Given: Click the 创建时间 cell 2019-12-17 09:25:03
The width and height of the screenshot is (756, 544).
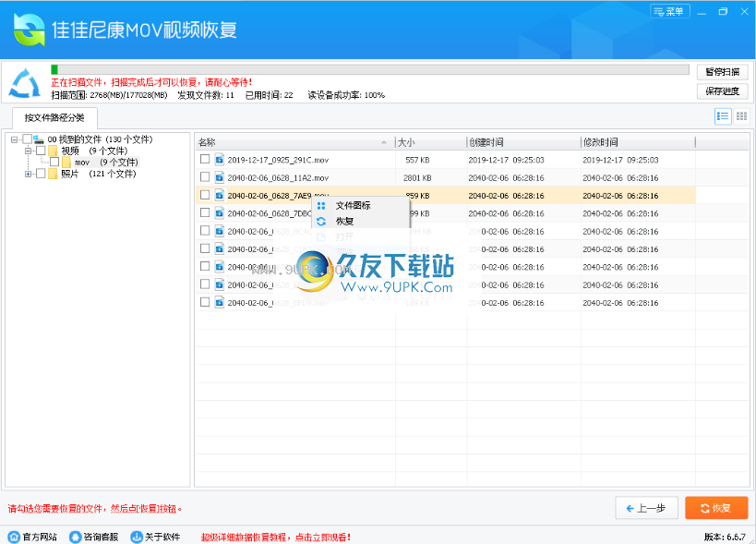Looking at the screenshot, I should 506,160.
